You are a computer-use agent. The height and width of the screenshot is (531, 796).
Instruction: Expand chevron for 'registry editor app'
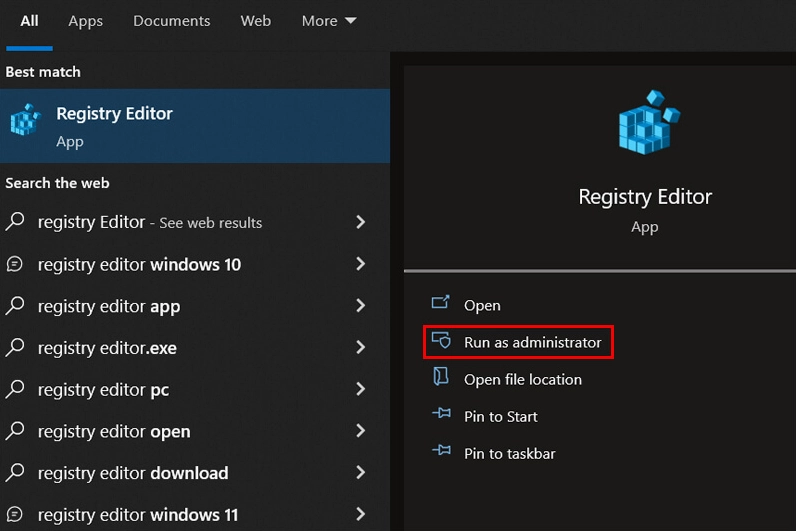[360, 305]
